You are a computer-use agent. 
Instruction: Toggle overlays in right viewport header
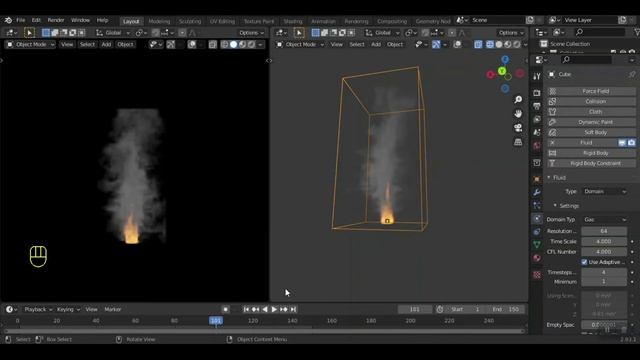457,44
